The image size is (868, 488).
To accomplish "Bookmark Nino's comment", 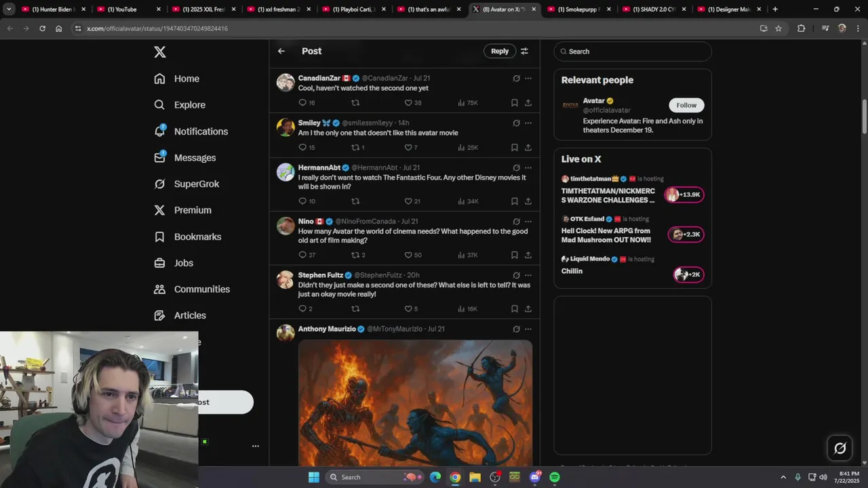I will point(515,255).
